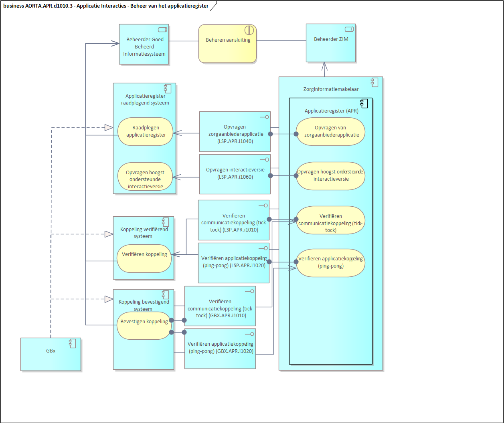Click the interface icon on LSP.APR.i1040 box

coord(264,117)
